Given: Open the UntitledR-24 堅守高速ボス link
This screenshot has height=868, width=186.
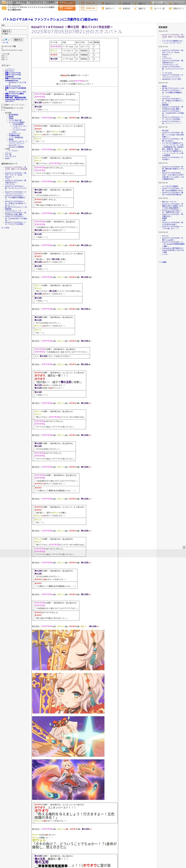Looking at the screenshot, I should click(x=173, y=250).
